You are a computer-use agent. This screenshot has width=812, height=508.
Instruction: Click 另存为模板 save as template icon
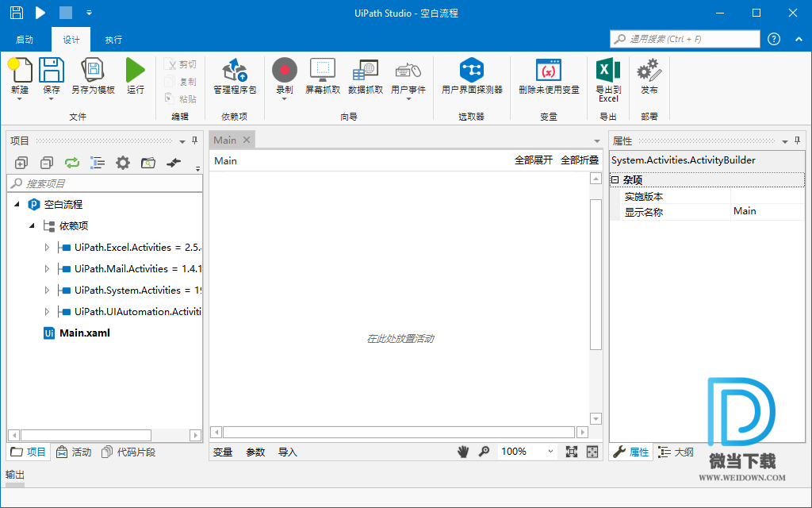(94, 71)
